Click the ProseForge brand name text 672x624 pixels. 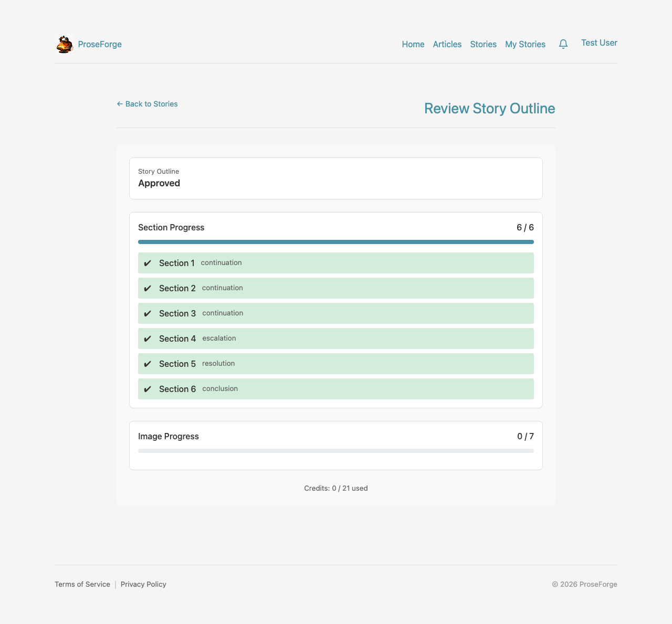coord(100,45)
